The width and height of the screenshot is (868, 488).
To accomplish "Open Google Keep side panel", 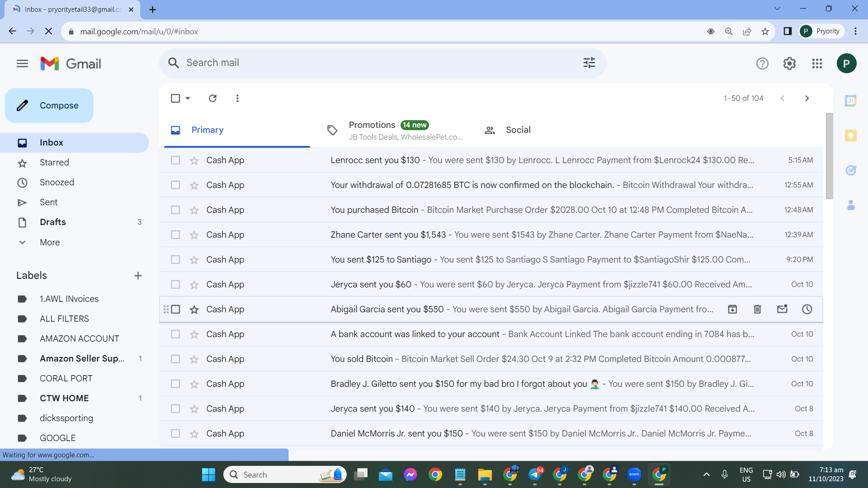I will click(851, 136).
